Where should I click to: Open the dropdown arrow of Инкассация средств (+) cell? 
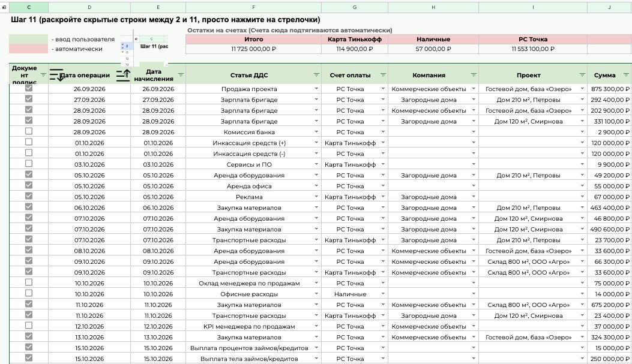pyautogui.click(x=316, y=143)
